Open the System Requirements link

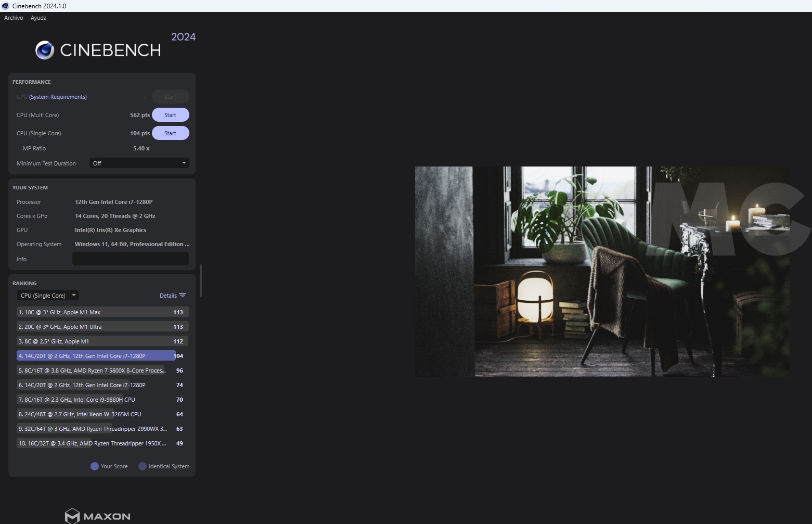57,96
